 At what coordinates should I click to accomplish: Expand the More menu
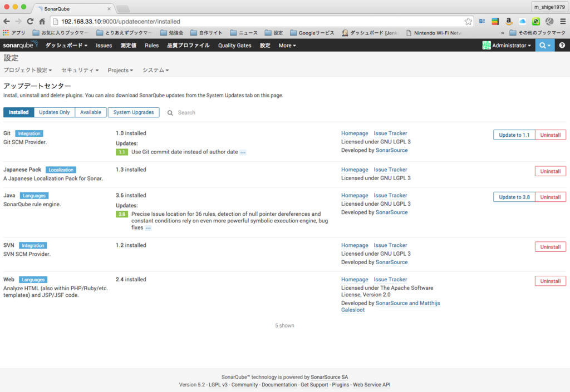point(287,46)
